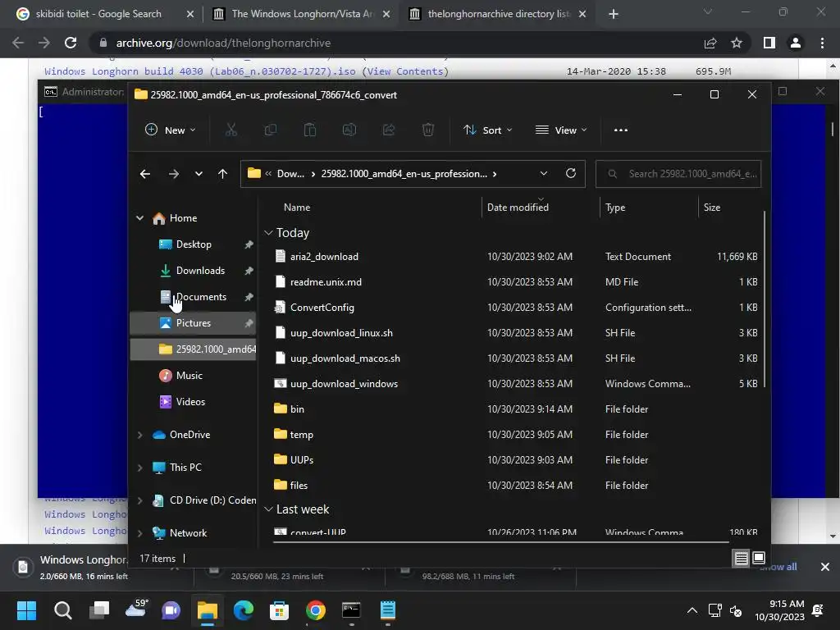Open the Sort dropdown menu
The width and height of the screenshot is (840, 630).
[488, 130]
